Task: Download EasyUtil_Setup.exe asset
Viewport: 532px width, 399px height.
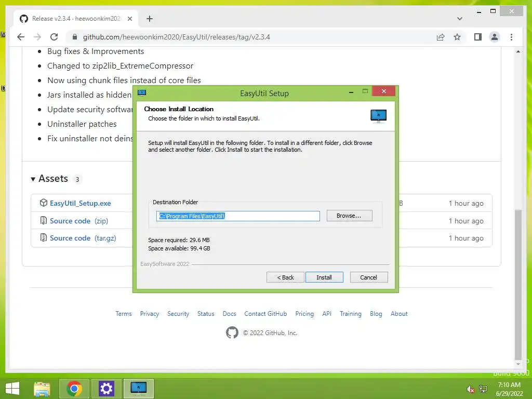Action: pyautogui.click(x=81, y=203)
